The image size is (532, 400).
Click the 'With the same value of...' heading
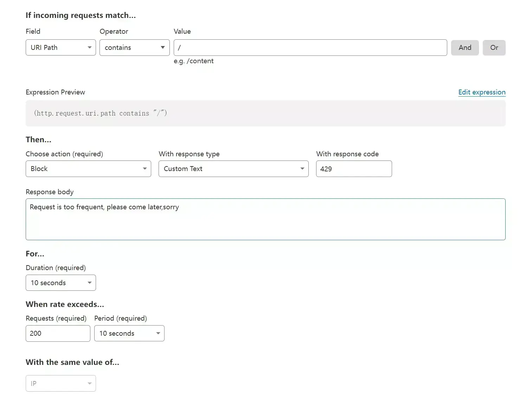(x=72, y=362)
